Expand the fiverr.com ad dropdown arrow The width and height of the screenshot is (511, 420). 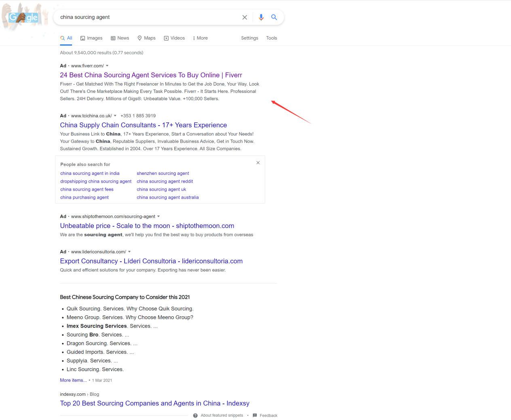(107, 66)
